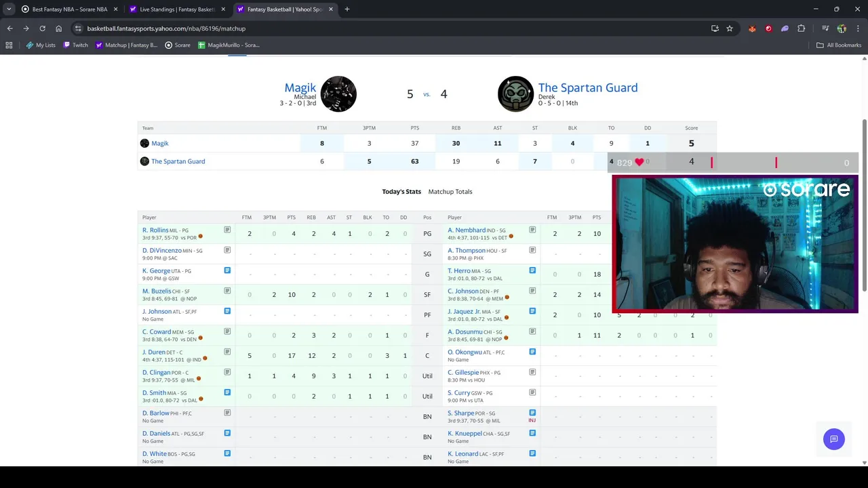Open T. Herro player profile
Viewport: 868px width, 488px height.
tap(459, 271)
